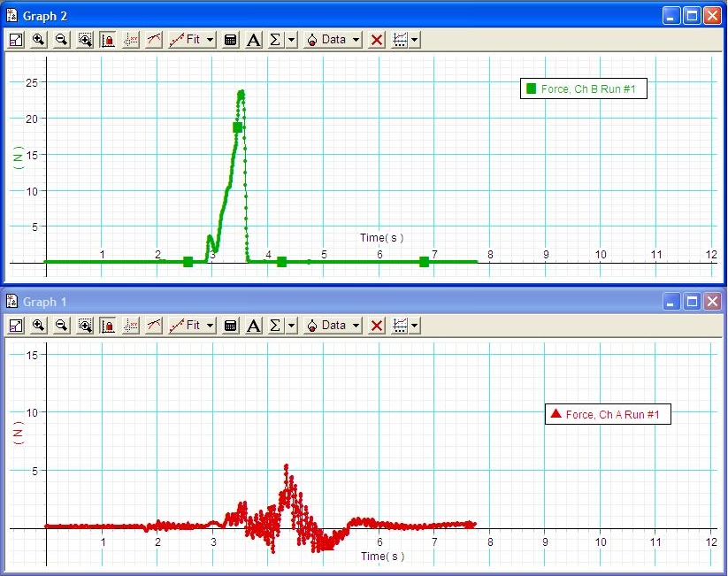Select the Slope tool in Graph 2 toolbar
Viewport: 728px width, 576px height.
[x=154, y=40]
